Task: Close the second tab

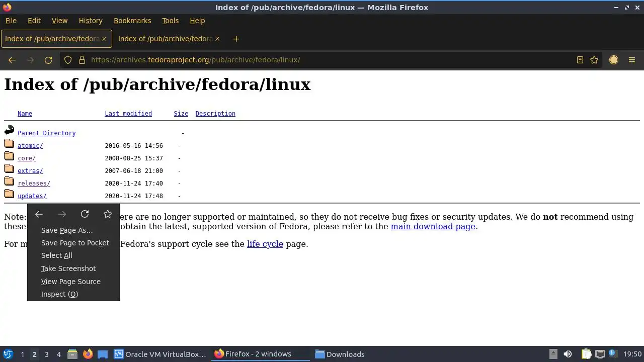Action: [217, 39]
